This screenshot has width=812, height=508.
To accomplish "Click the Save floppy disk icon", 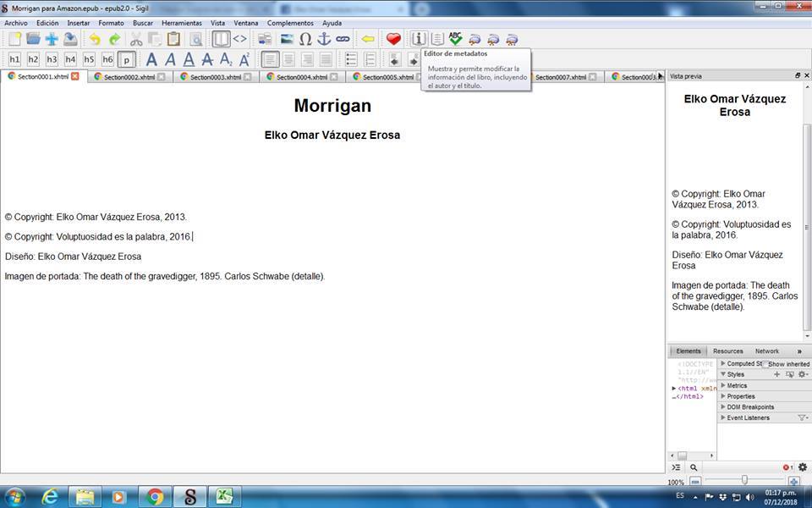I will (x=70, y=39).
